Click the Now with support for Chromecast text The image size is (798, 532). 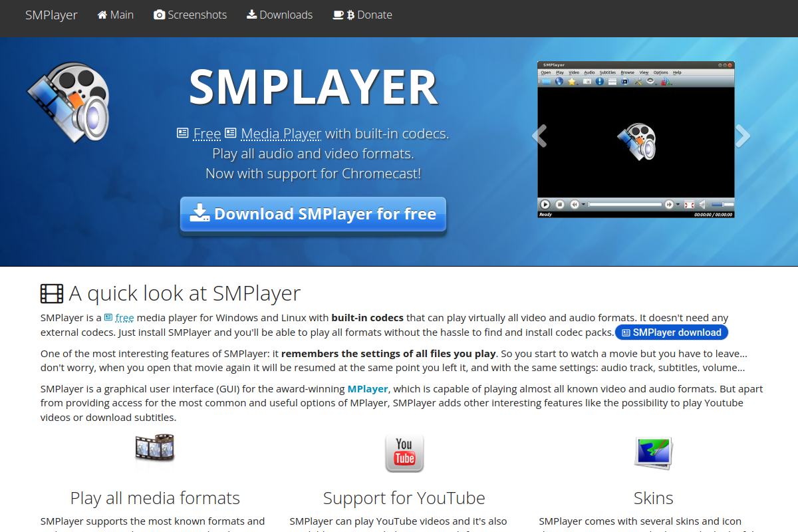[313, 174]
